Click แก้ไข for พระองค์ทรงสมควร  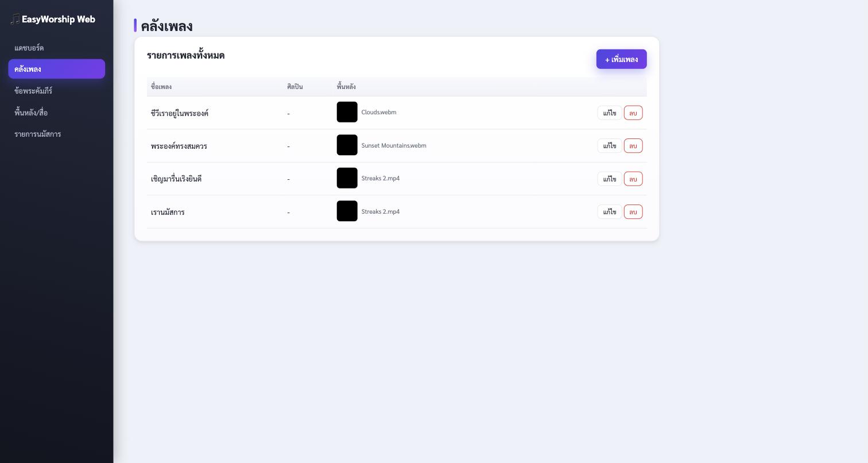610,146
